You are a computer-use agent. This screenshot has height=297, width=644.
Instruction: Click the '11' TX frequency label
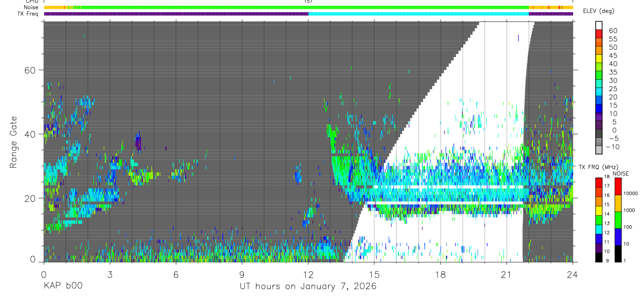coord(607,241)
